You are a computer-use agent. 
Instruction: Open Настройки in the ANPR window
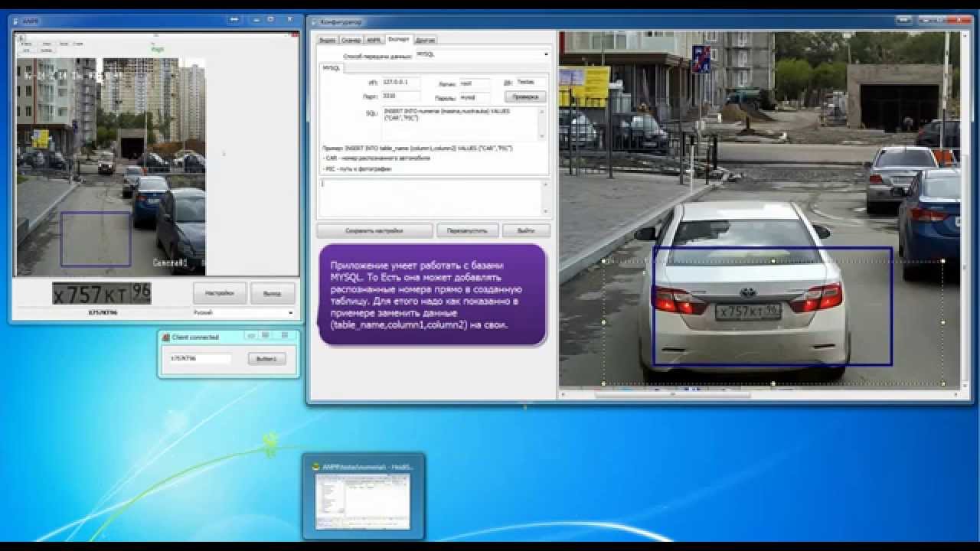tap(219, 293)
